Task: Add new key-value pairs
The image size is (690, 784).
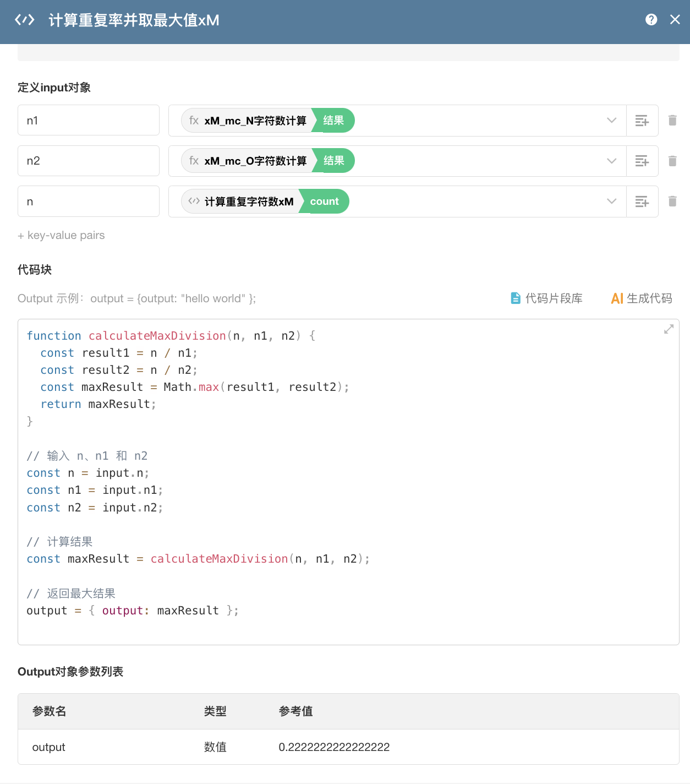Action: [x=61, y=235]
